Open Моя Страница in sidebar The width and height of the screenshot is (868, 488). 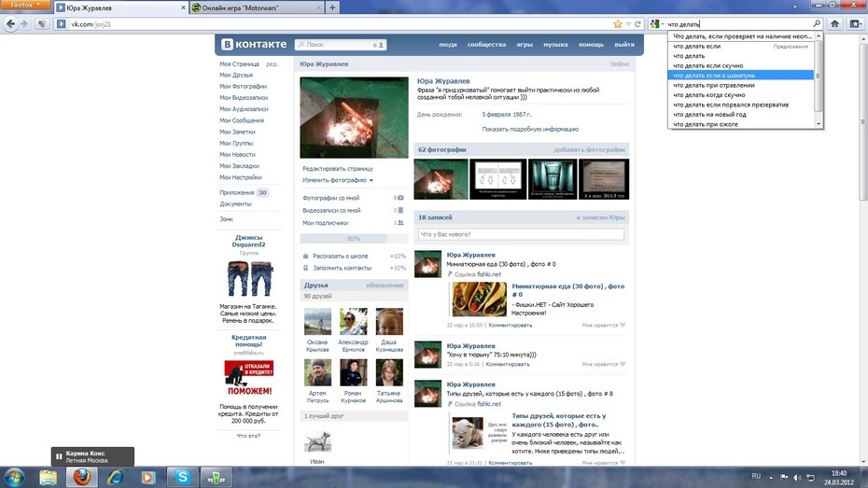pyautogui.click(x=239, y=64)
